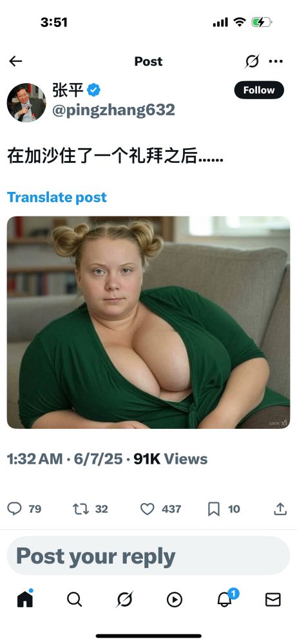The width and height of the screenshot is (297, 644).
Task: Follow the @pingzhang632 account
Action: click(x=259, y=90)
